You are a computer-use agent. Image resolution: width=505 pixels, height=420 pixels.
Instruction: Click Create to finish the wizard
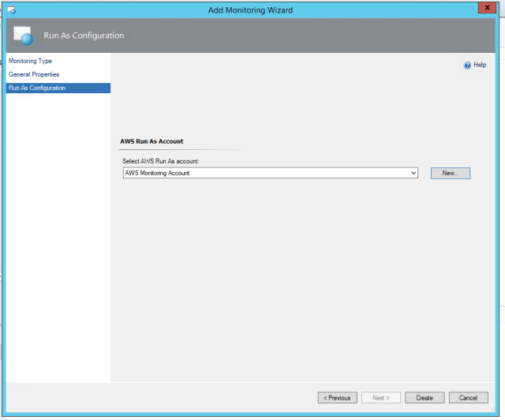click(425, 397)
